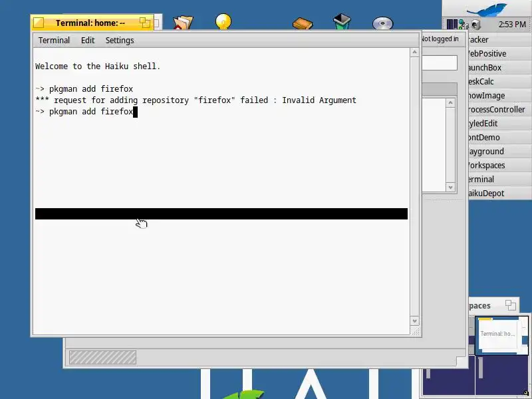Select Playground in the Deskbar list
This screenshot has width=532, height=399.
click(x=500, y=151)
